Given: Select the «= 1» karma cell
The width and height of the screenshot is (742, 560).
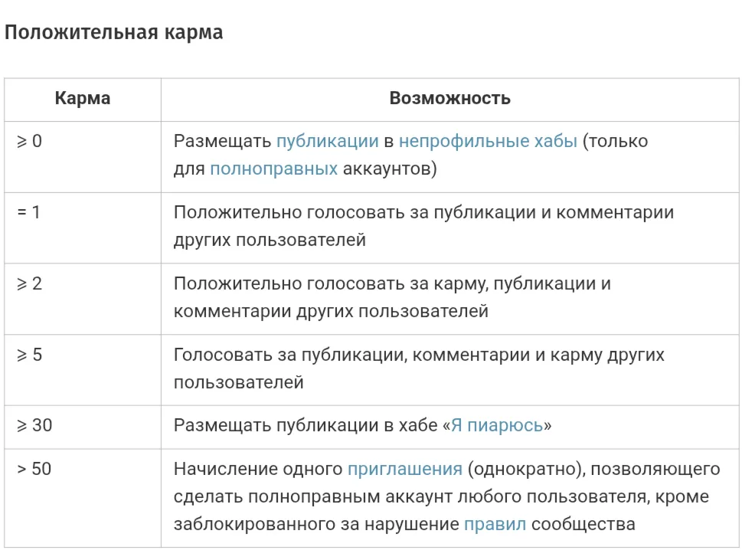Looking at the screenshot, I should point(28,212).
